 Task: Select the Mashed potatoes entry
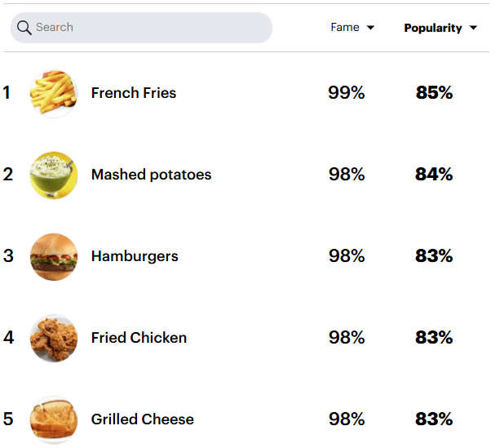(x=152, y=175)
